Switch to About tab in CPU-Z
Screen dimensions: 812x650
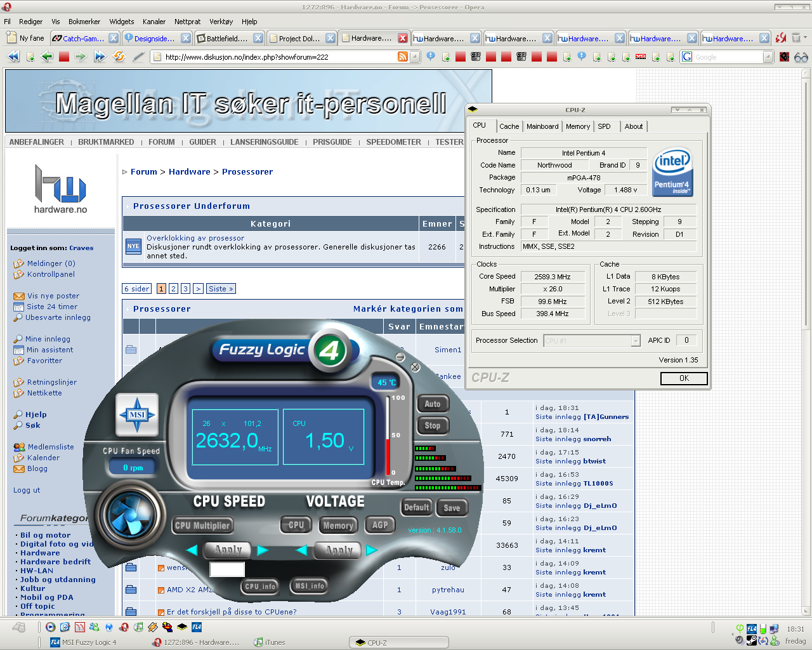pyautogui.click(x=633, y=126)
